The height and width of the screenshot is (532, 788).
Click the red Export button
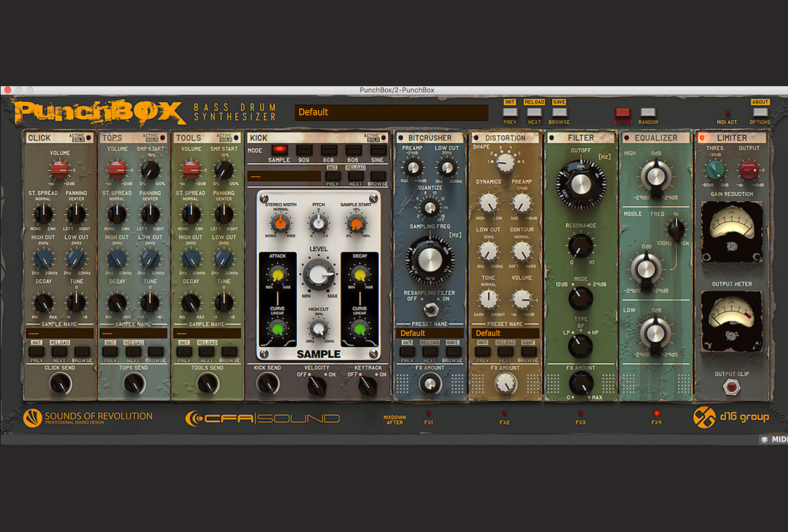[622, 113]
